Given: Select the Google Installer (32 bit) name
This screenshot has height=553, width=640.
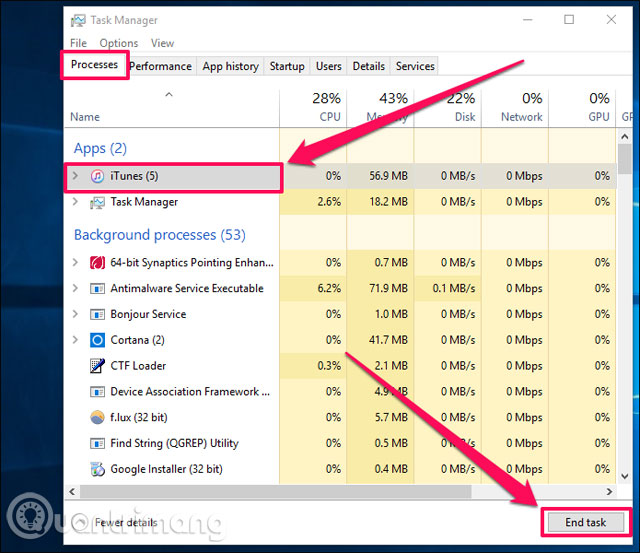Looking at the screenshot, I should [167, 469].
